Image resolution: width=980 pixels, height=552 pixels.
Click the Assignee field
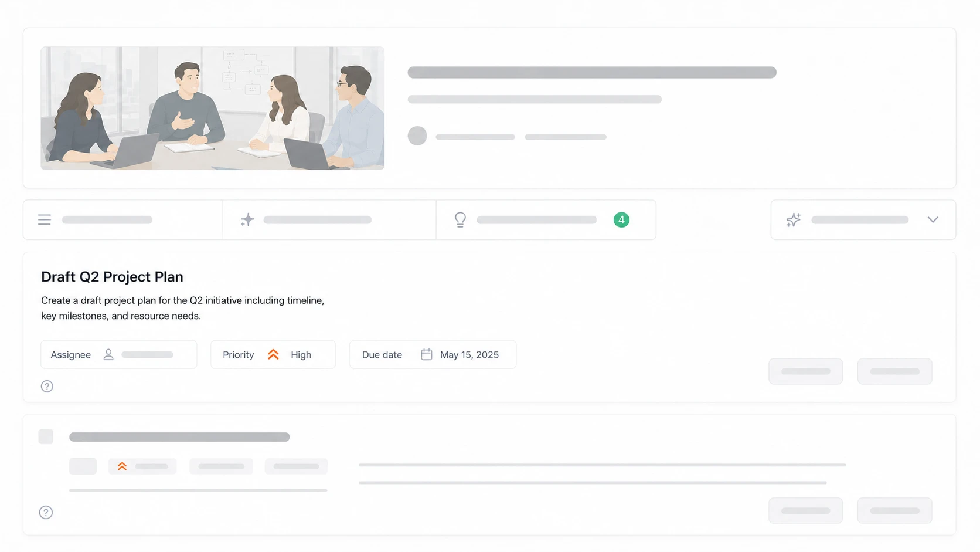[x=119, y=355]
